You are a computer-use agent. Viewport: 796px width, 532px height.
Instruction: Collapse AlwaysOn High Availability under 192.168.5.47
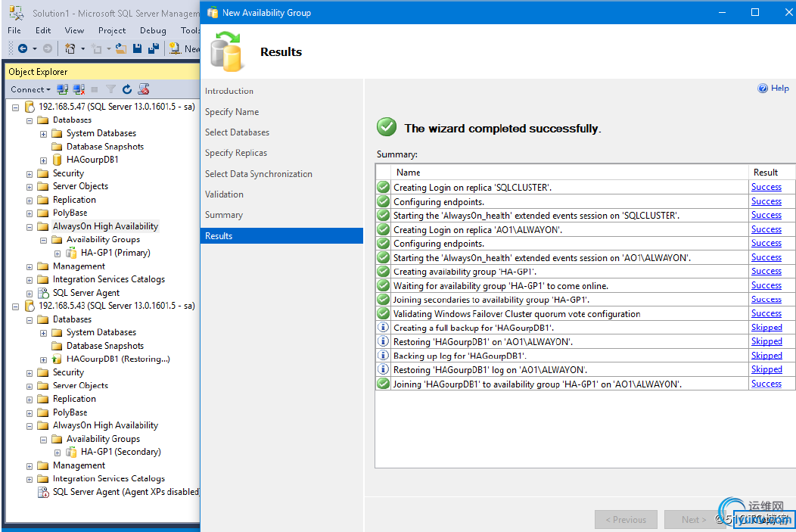tap(30, 227)
